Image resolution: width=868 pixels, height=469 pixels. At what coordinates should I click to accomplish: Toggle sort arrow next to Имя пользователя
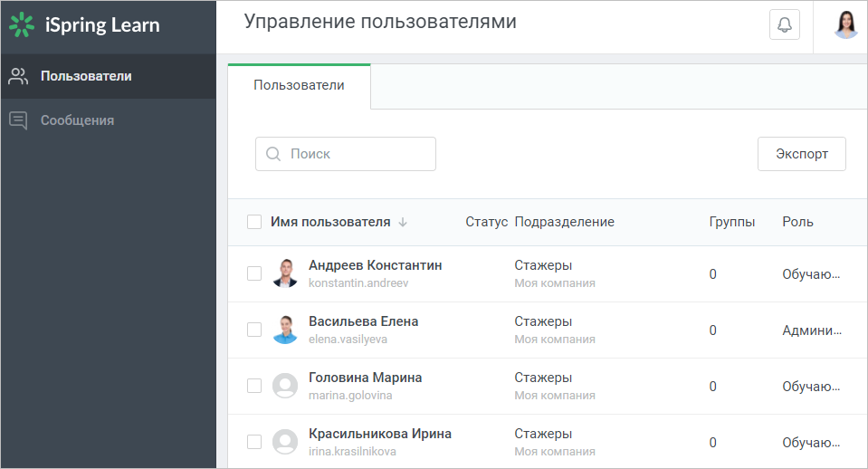(x=403, y=223)
